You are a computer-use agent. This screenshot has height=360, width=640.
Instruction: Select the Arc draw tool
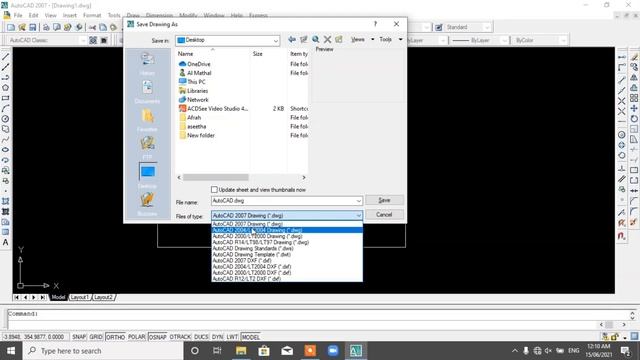(x=5, y=109)
